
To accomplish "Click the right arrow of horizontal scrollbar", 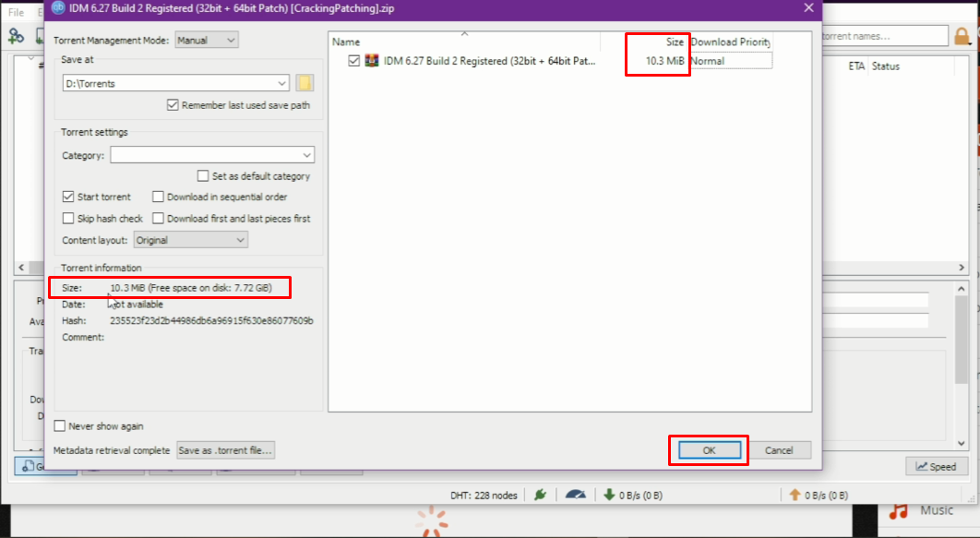I will pos(962,268).
